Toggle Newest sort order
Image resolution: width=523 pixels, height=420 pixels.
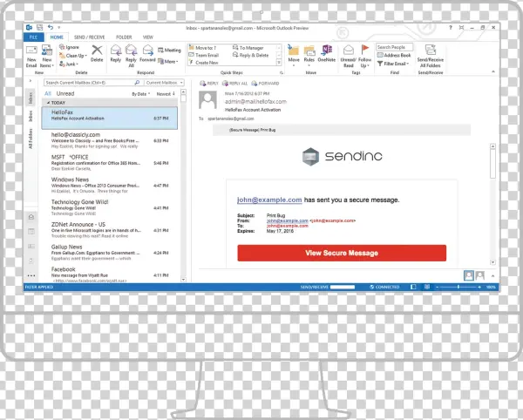[x=166, y=94]
